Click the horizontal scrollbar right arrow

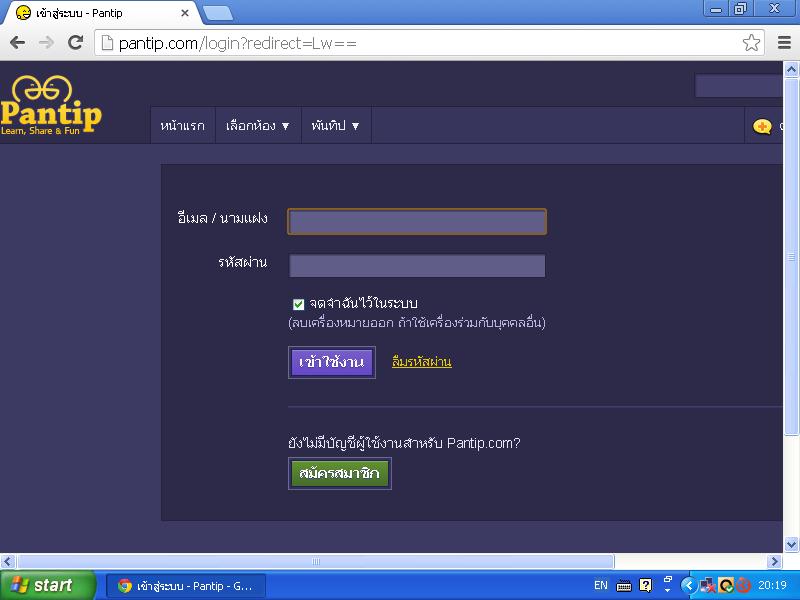774,562
